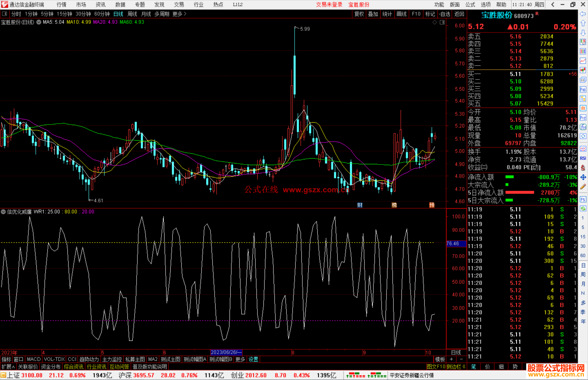Switch to the MACD indicator tab
588x380 pixels.
(33, 359)
